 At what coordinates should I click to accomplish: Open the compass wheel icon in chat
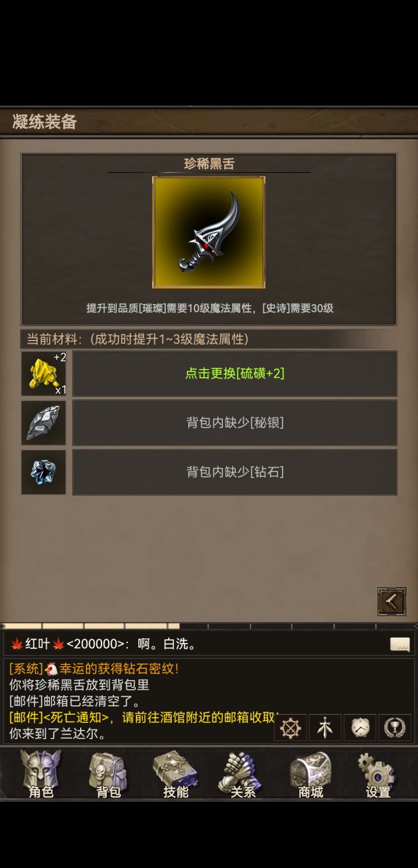point(290,728)
